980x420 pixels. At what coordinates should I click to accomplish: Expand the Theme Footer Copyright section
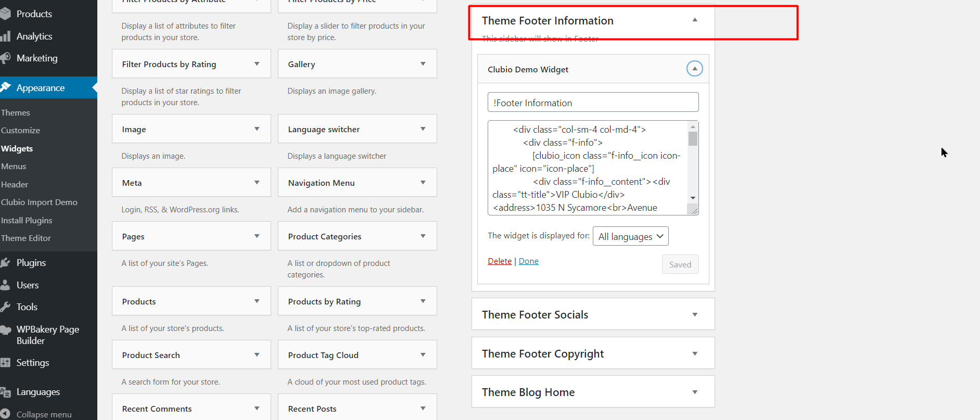point(694,353)
